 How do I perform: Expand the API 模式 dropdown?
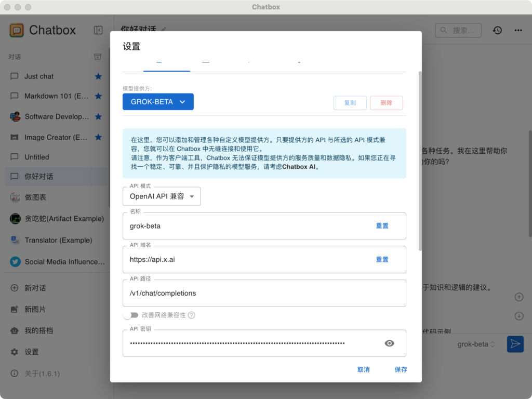point(162,196)
